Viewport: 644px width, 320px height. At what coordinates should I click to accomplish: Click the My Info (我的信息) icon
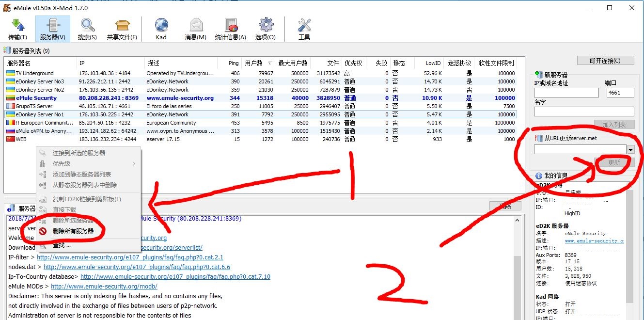coord(538,176)
